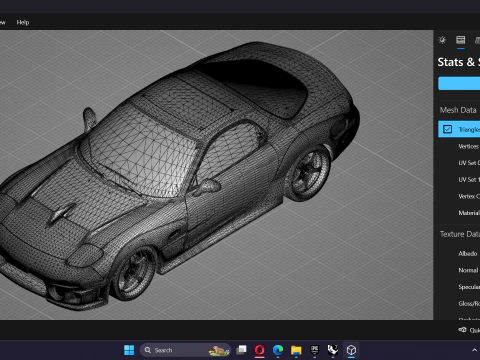Expand the system tray hidden icons chevron

(x=474, y=350)
